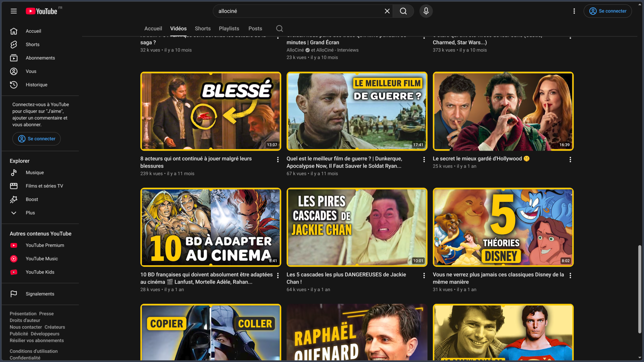Click the Se connecter button in header
Viewport: 644px width, 362px height.
pyautogui.click(x=608, y=11)
